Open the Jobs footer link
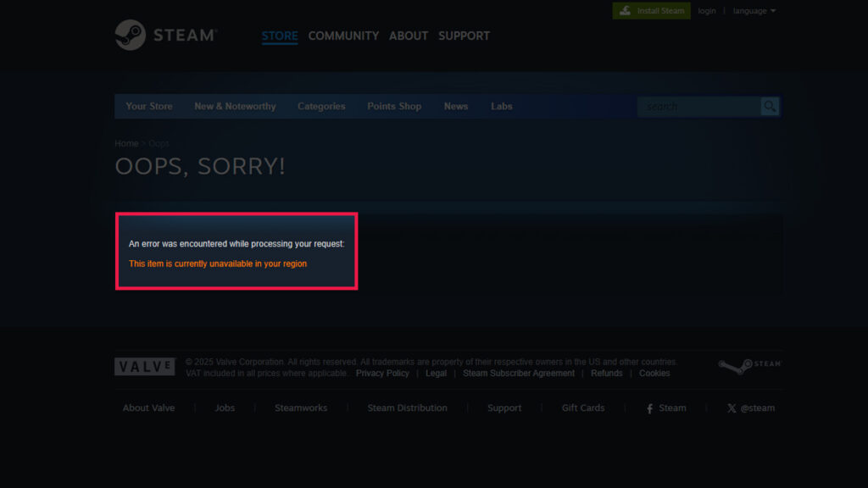Viewport: 868px width, 488px height. click(225, 408)
